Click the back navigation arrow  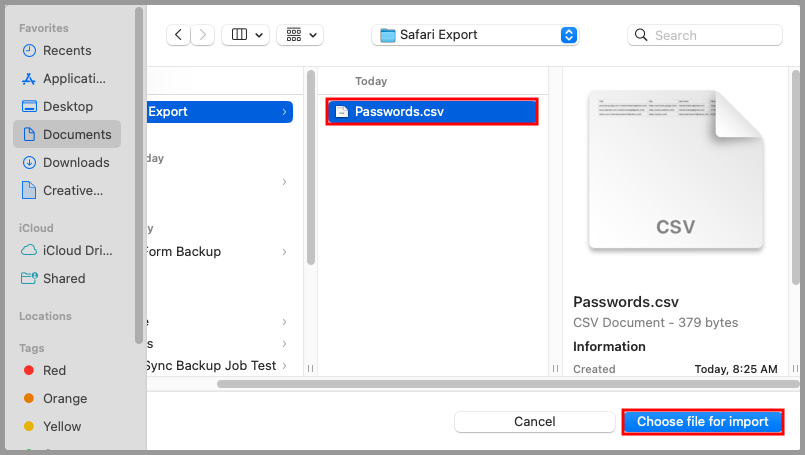179,35
